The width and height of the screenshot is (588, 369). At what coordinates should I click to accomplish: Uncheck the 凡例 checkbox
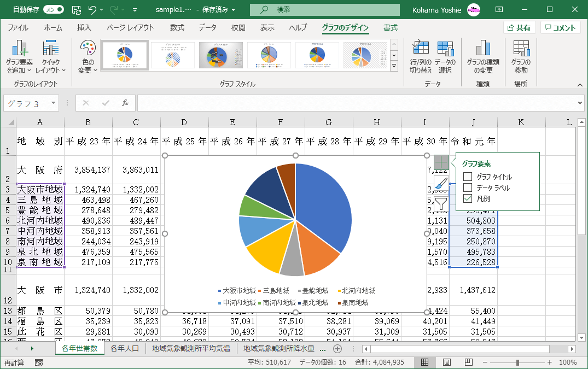coord(468,198)
